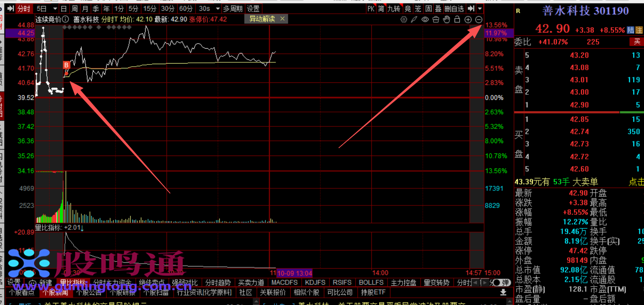The image size is (644, 305).
Task: Zoom in with the plus circle icon
Action: coord(468,19)
